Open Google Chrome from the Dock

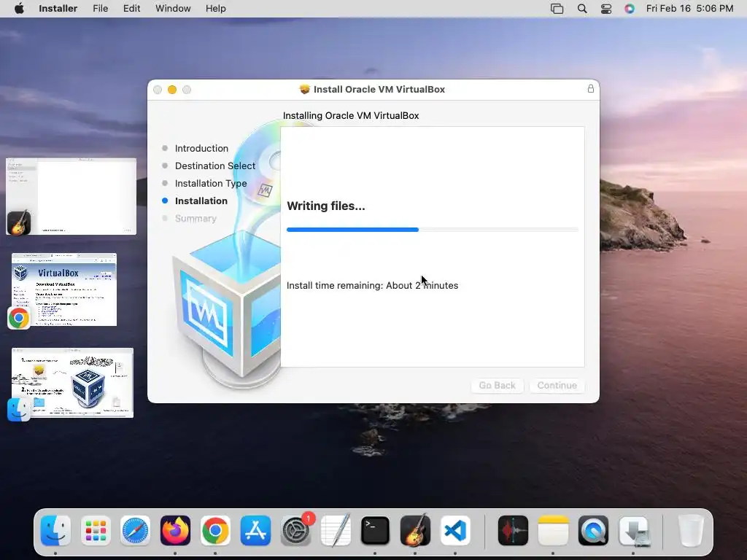click(215, 530)
